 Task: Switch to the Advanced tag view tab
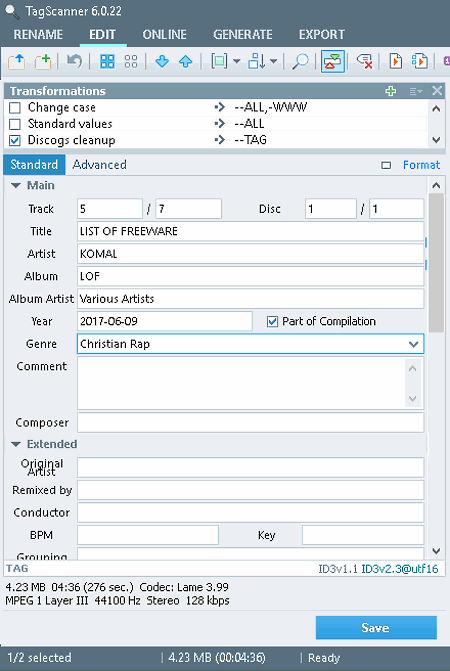click(99, 165)
